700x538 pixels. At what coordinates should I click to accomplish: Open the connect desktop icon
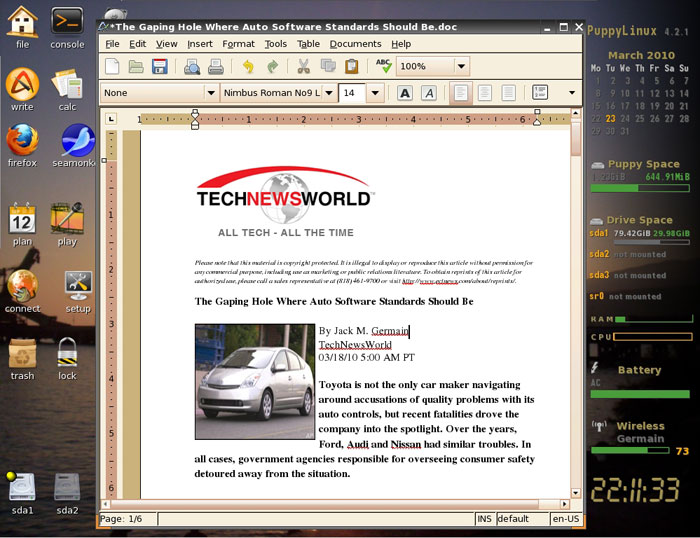click(22, 291)
